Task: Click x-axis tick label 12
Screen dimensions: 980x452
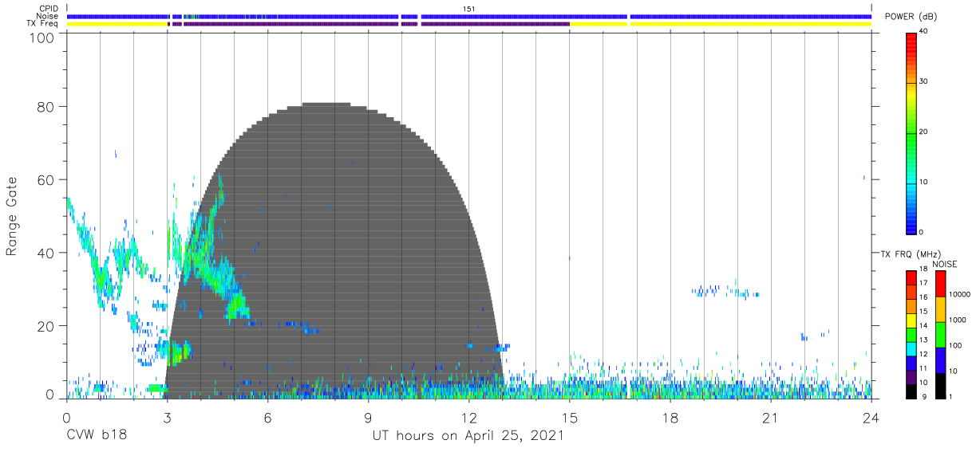Action: point(468,418)
